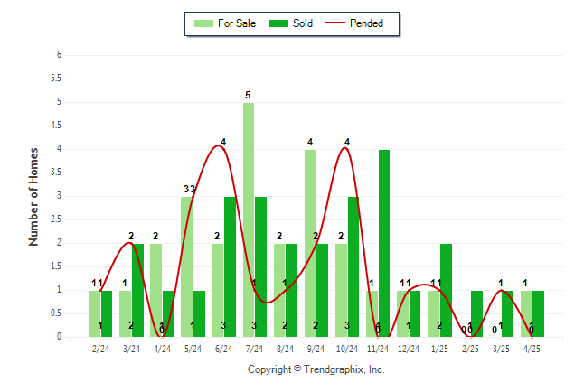Viewport: 584px width, 392px height.
Task: Click the '4.5' y-axis tick label
Action: [56, 125]
